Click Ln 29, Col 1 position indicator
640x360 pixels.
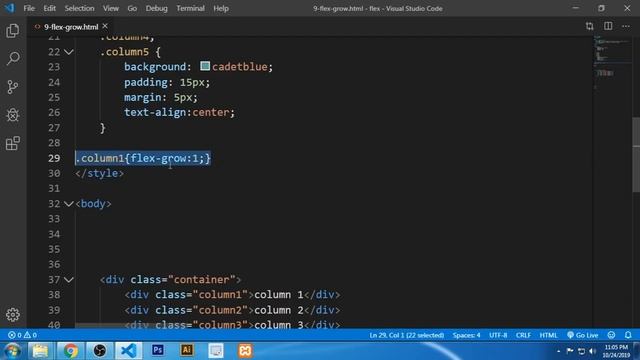click(x=407, y=335)
